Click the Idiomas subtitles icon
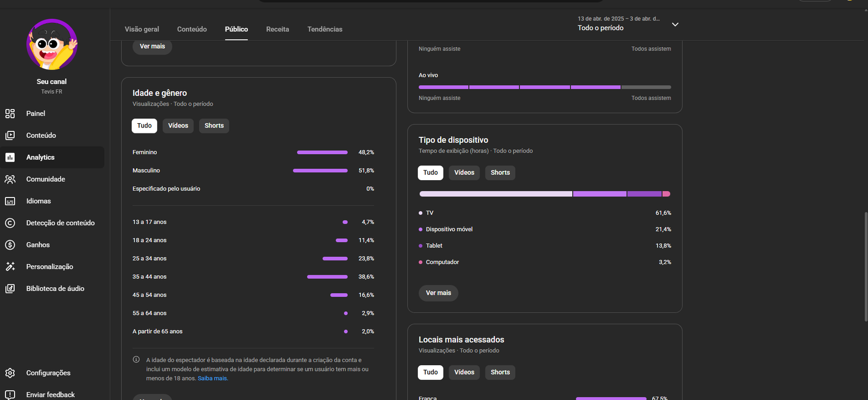 (10, 201)
